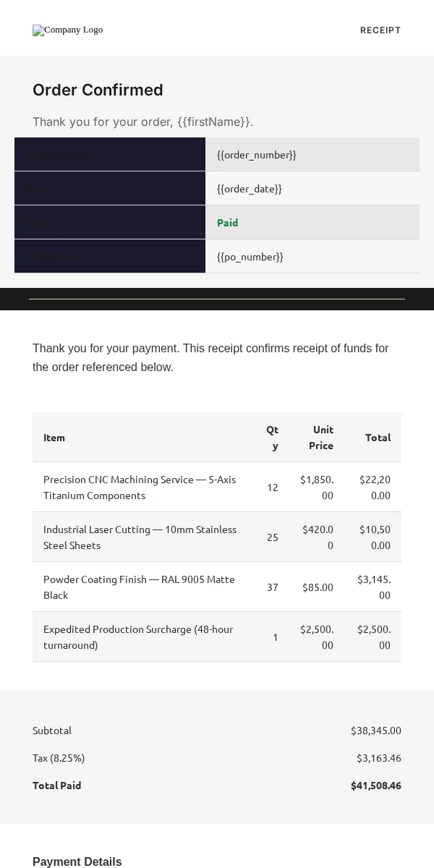
Task: Click the Total column header
Action: click(378, 437)
